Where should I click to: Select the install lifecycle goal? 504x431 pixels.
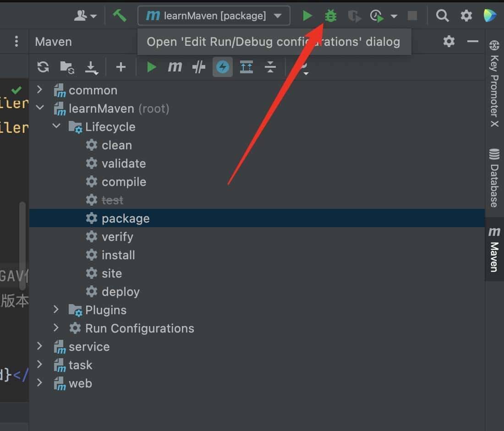[x=118, y=255]
